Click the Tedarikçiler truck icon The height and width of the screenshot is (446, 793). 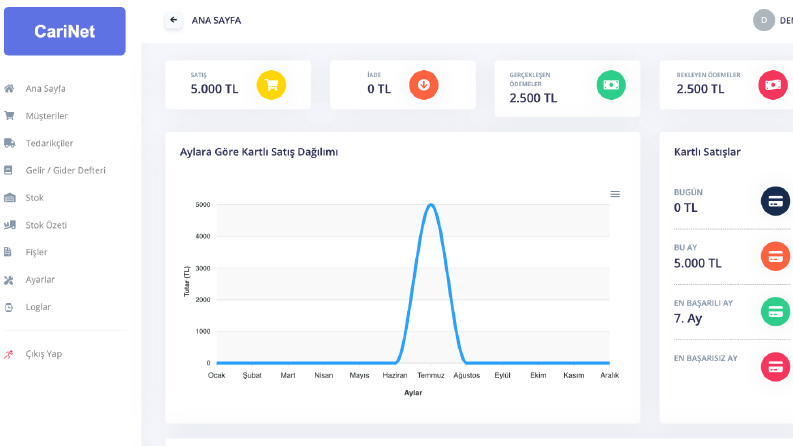(9, 143)
